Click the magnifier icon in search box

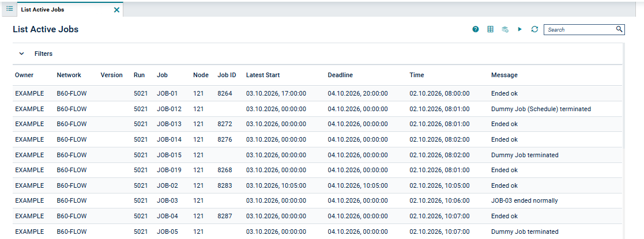click(619, 29)
